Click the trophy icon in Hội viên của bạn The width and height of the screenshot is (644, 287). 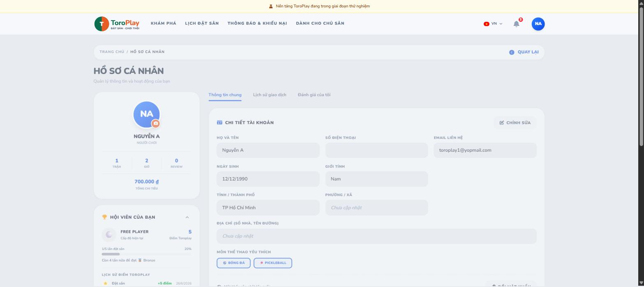[x=104, y=217]
